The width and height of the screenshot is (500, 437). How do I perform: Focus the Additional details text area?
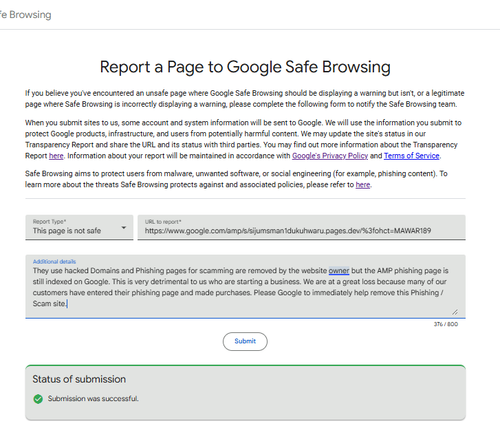tap(245, 287)
